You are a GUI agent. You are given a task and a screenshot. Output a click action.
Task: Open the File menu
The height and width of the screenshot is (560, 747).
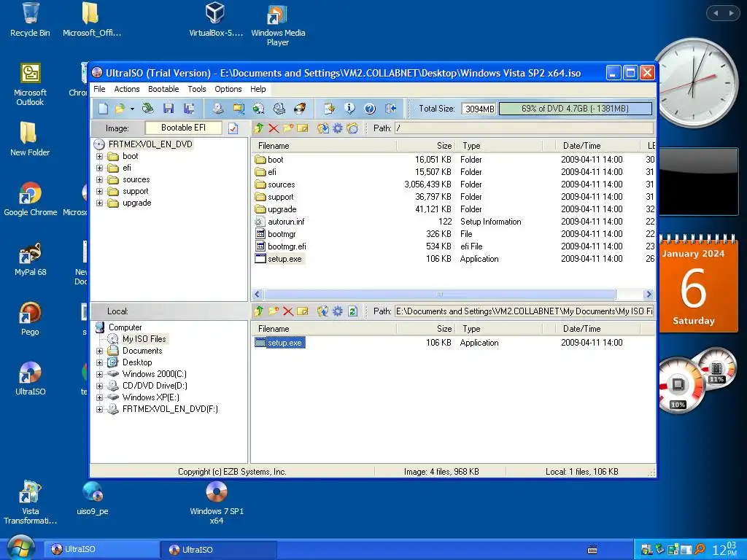coord(99,89)
